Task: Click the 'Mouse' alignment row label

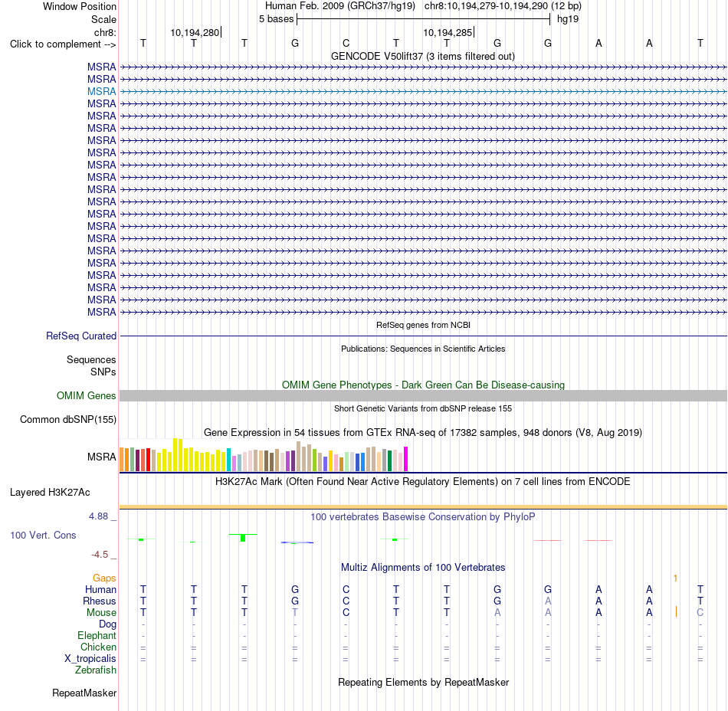Action: [x=101, y=613]
